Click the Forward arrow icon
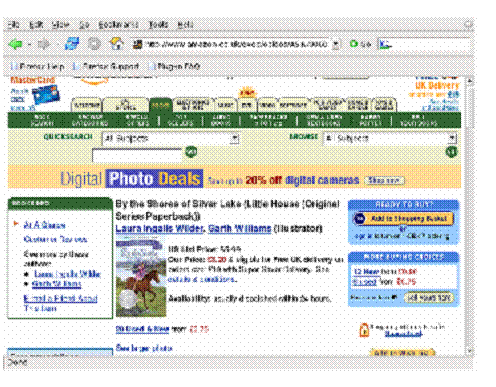496x387 pixels. coord(43,44)
